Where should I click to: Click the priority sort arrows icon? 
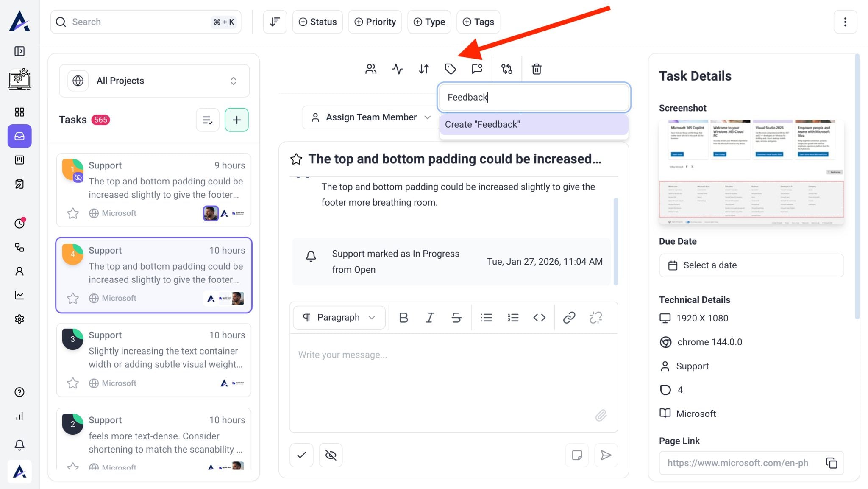tap(424, 69)
